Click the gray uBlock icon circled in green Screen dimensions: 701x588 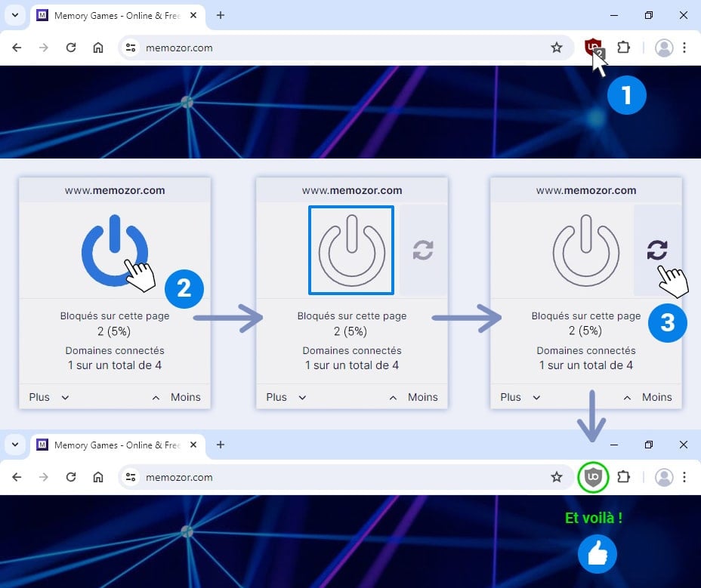click(x=593, y=477)
